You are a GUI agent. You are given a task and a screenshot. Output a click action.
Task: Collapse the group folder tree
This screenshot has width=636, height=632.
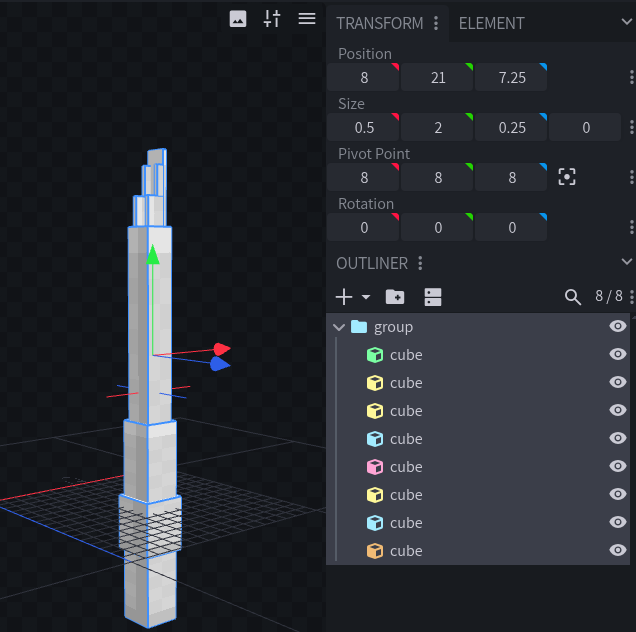point(339,327)
